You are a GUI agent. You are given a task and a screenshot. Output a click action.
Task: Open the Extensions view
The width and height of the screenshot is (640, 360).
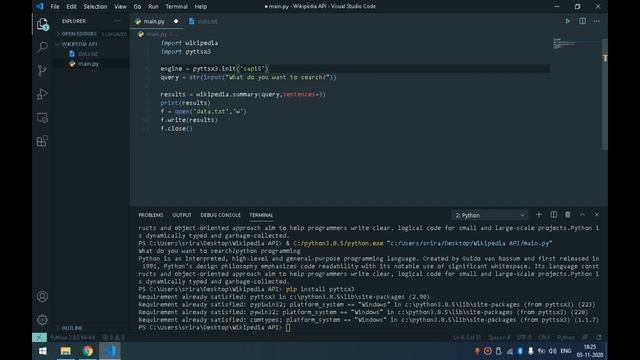(42, 141)
